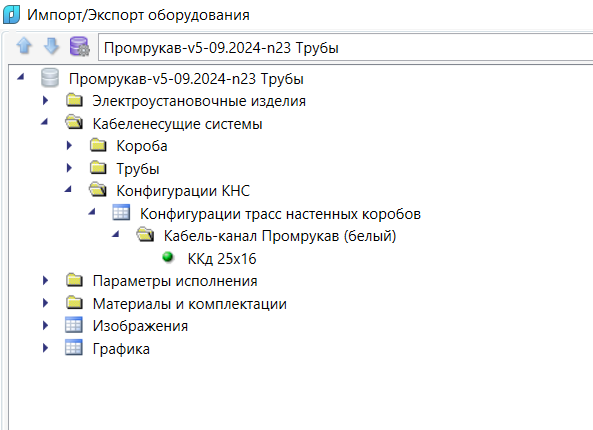Open the database settings icon
This screenshot has width=593, height=430.
[x=79, y=47]
